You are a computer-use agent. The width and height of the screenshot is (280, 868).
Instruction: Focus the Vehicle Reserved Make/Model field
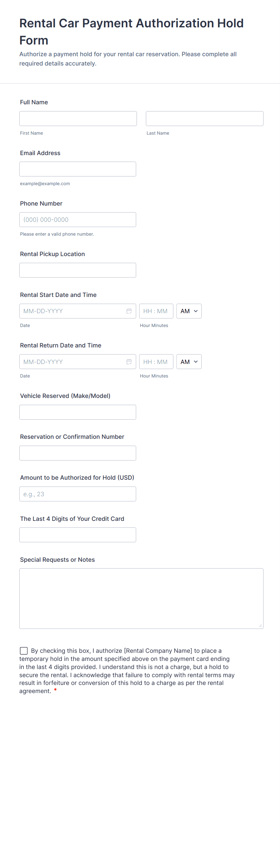(78, 412)
